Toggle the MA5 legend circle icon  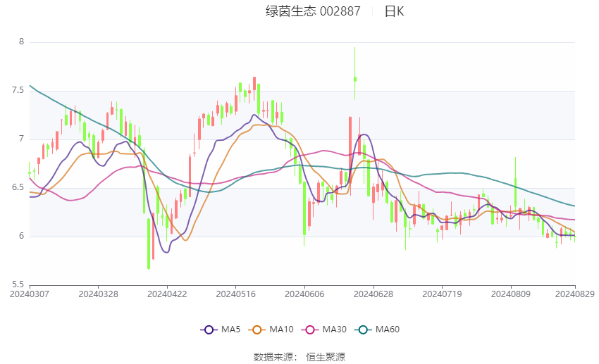point(209,330)
